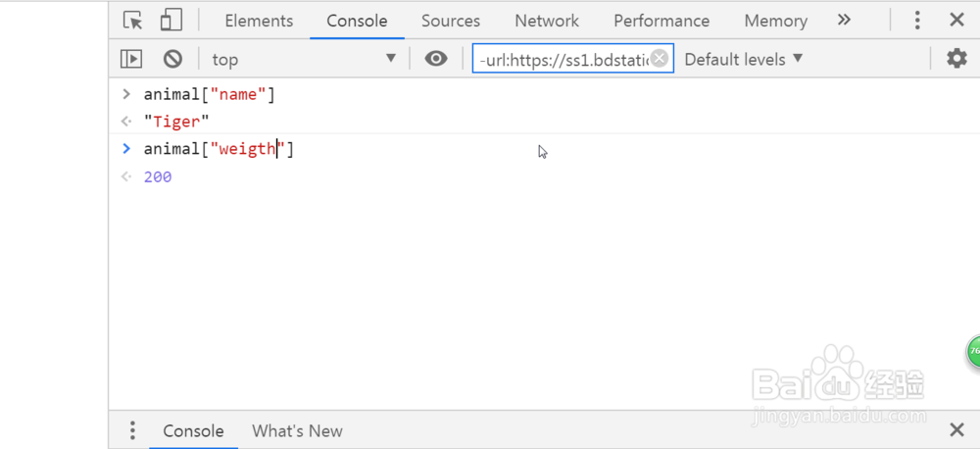Open DevTools customize menu

917,21
